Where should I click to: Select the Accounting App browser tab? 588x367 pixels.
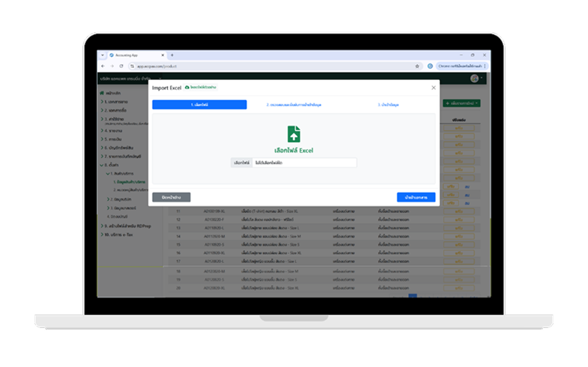pyautogui.click(x=136, y=55)
